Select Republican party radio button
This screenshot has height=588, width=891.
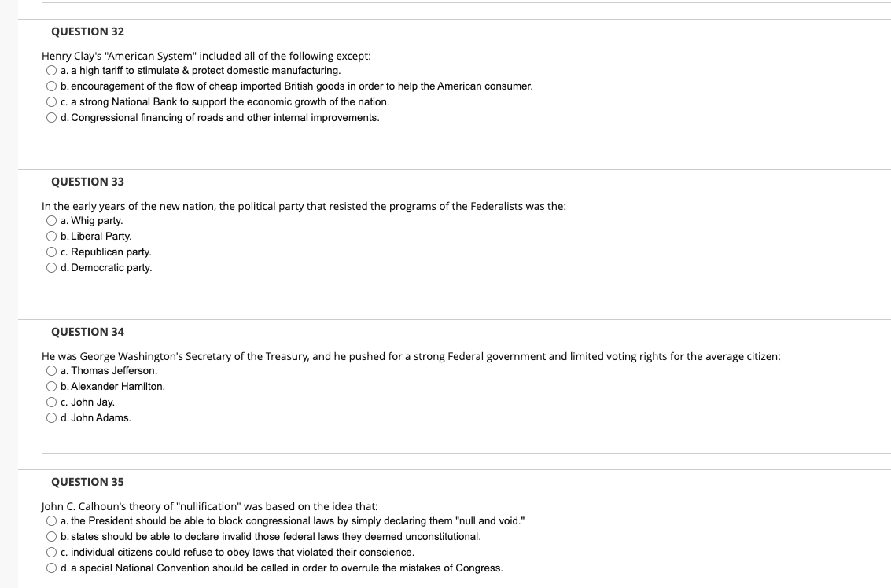coord(51,252)
